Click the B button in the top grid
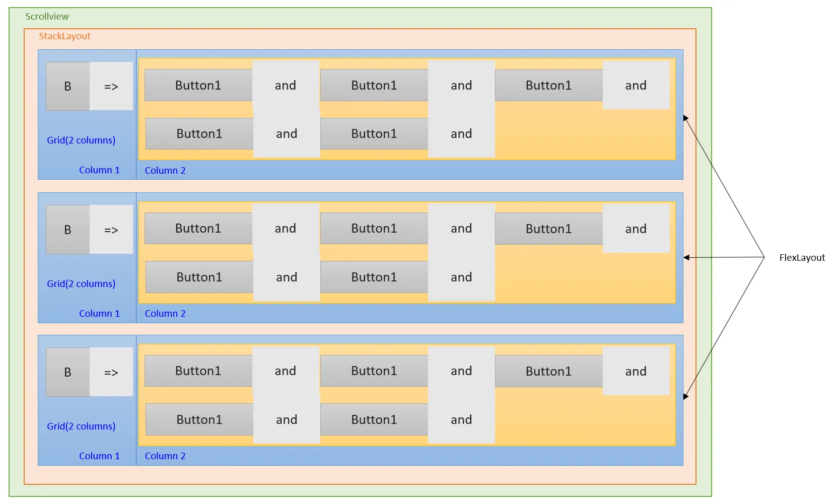Image resolution: width=835 pixels, height=504 pixels. pos(68,86)
